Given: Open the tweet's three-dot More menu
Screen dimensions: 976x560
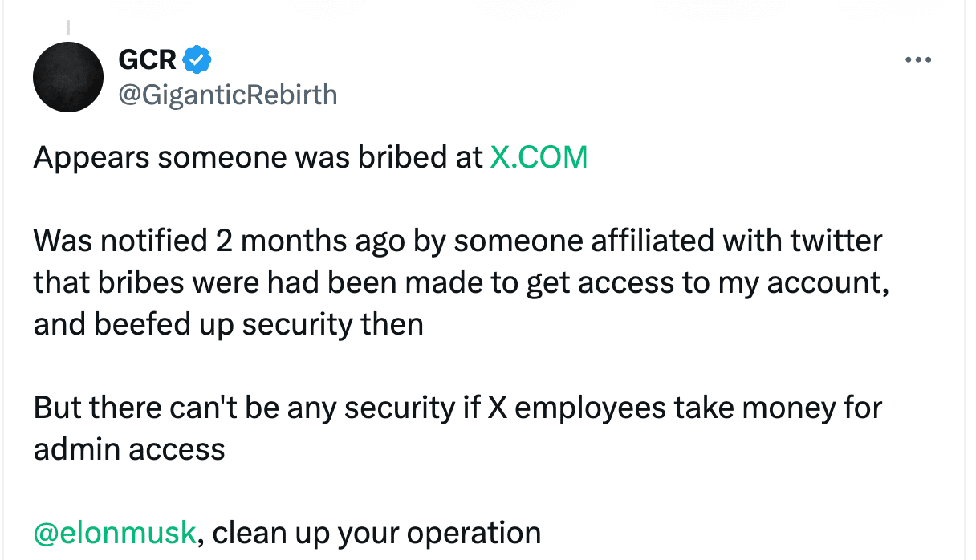Looking at the screenshot, I should 917,59.
